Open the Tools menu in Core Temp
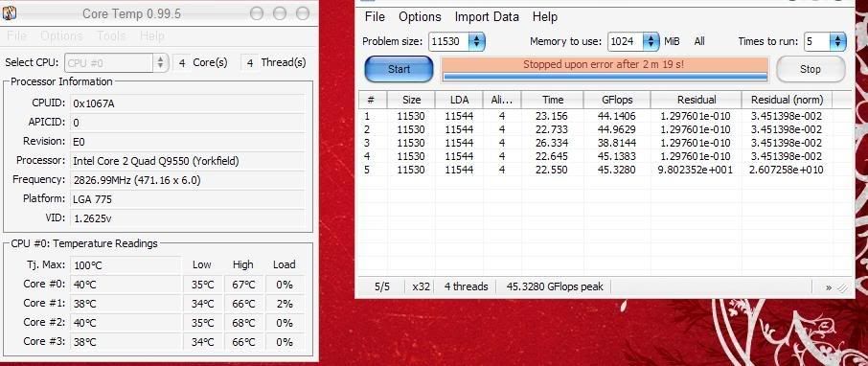This screenshot has height=366, width=868. [111, 36]
